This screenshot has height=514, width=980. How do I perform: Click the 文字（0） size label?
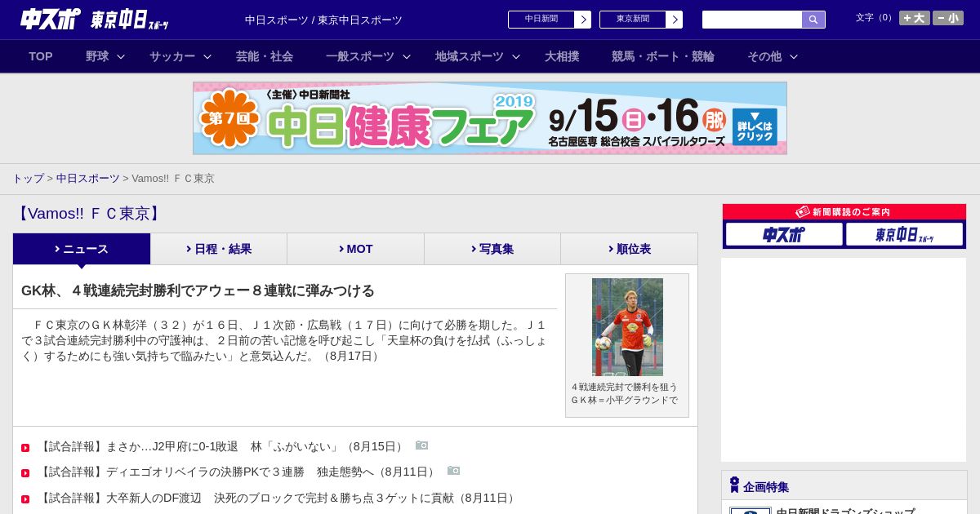[x=875, y=18]
